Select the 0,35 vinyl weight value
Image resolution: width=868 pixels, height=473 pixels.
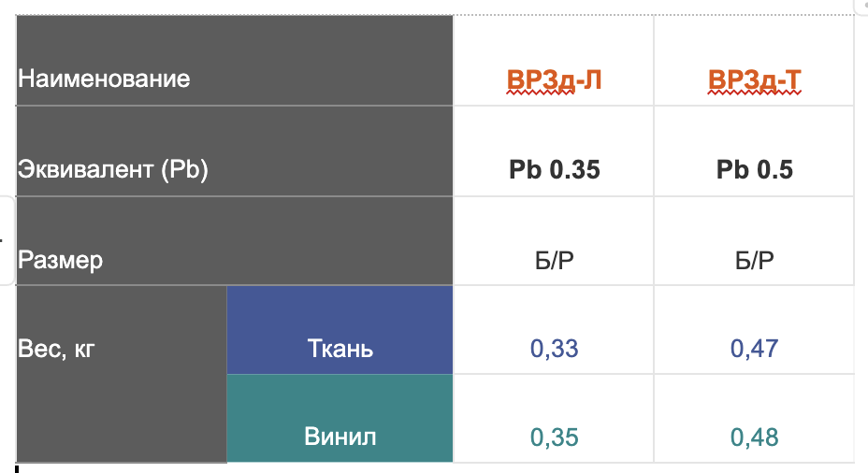click(x=554, y=437)
